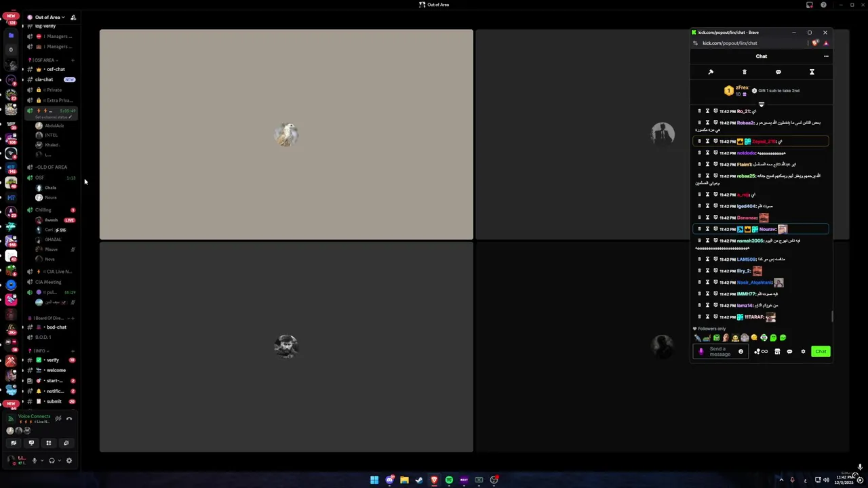Screen dimensions: 868x488
Task: Open the speech bubble icon in Kick toolbar
Action: pyautogui.click(x=778, y=72)
